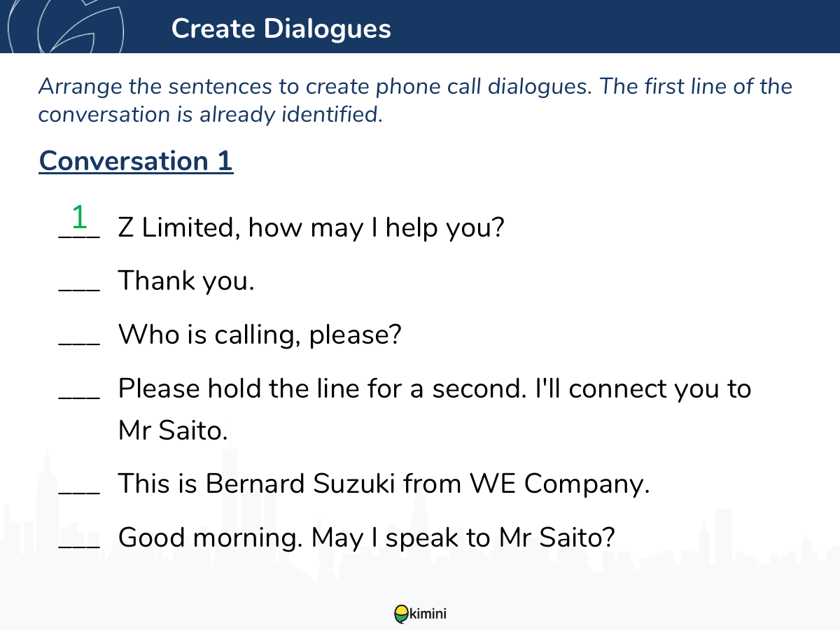Select blank before 'Who is calling, please?'
840x630 pixels.
click(x=79, y=342)
